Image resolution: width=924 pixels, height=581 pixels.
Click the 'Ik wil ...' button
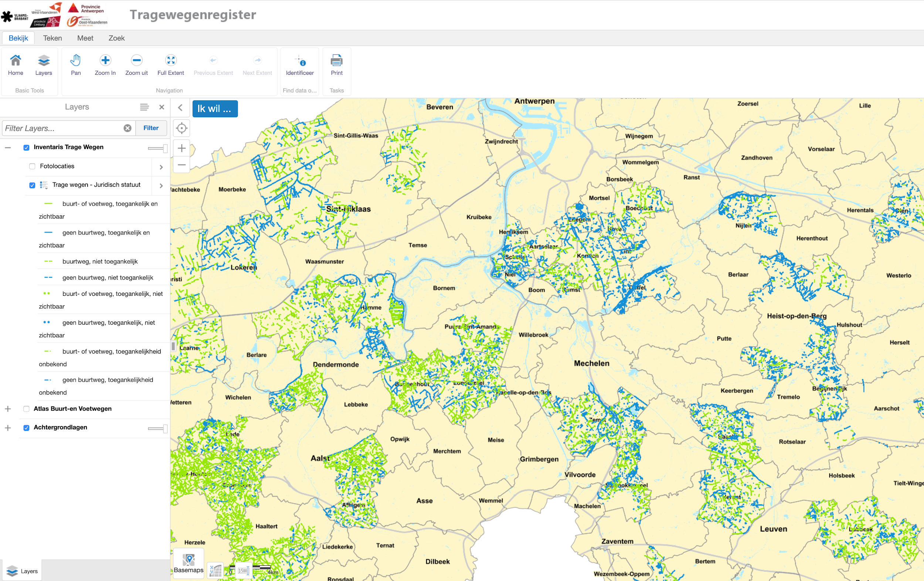215,109
